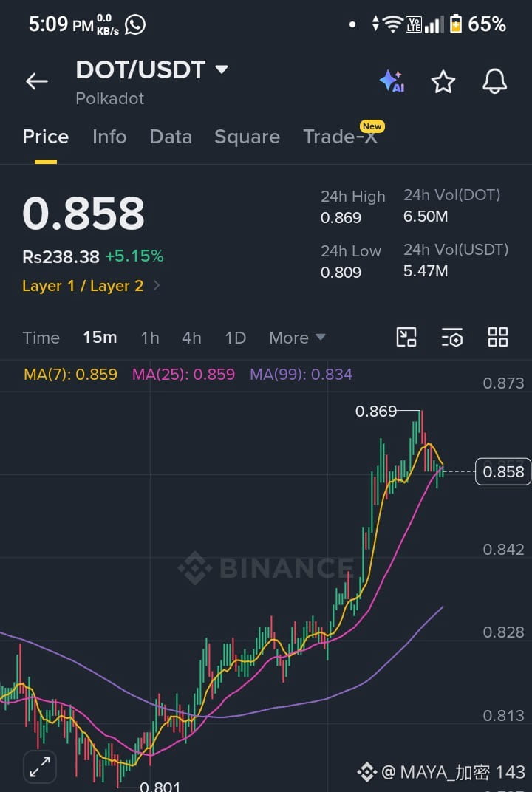Screen dimensions: 532x792
Task: Open the four-square grid layout icon
Action: tap(498, 337)
